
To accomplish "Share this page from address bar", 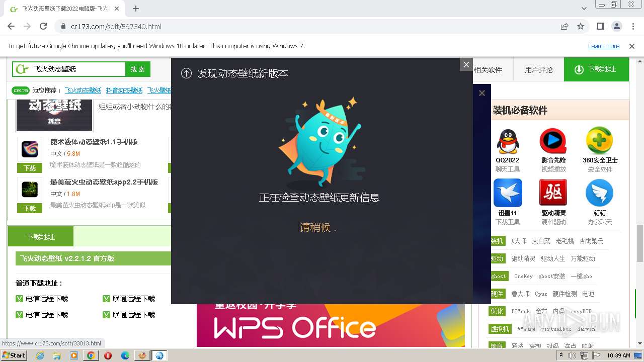I will click(x=565, y=26).
